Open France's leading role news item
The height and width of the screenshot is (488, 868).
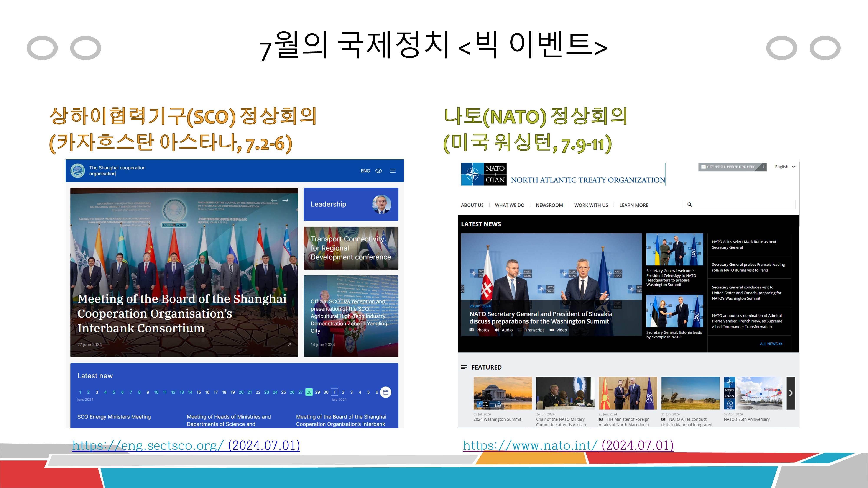click(748, 267)
